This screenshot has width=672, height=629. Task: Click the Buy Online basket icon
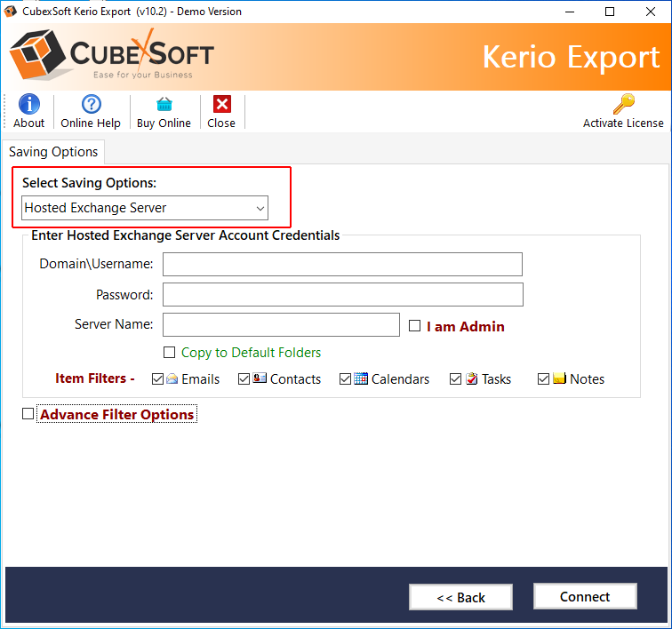[x=164, y=104]
